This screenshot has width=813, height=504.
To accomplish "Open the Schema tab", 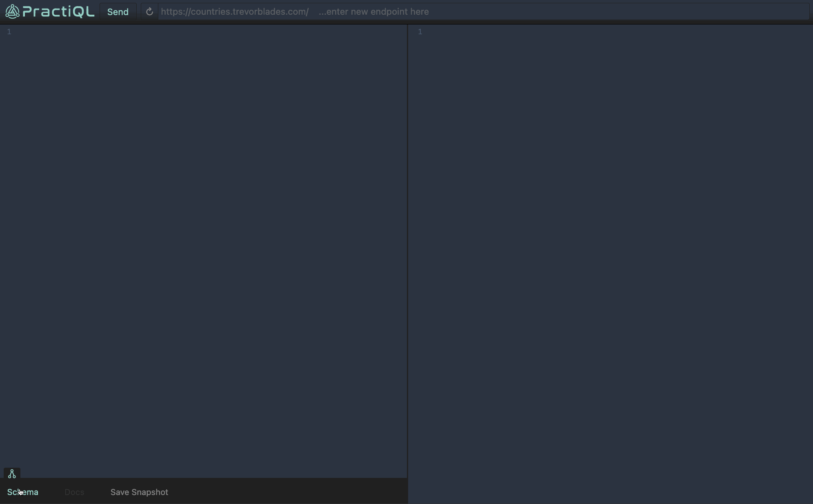I will coord(23,492).
